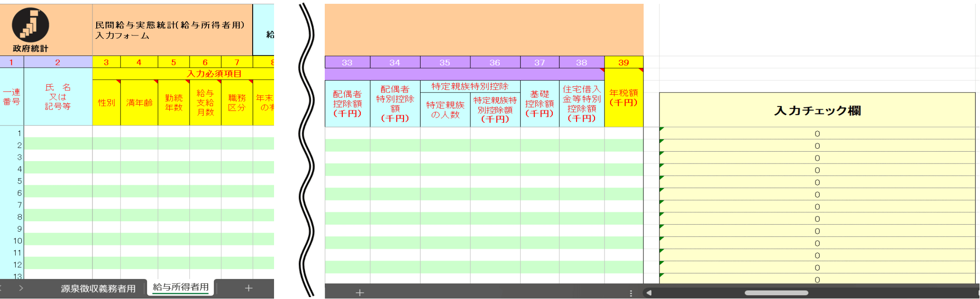
Task: Click the three-dot tab bar resize handle
Action: (631, 293)
